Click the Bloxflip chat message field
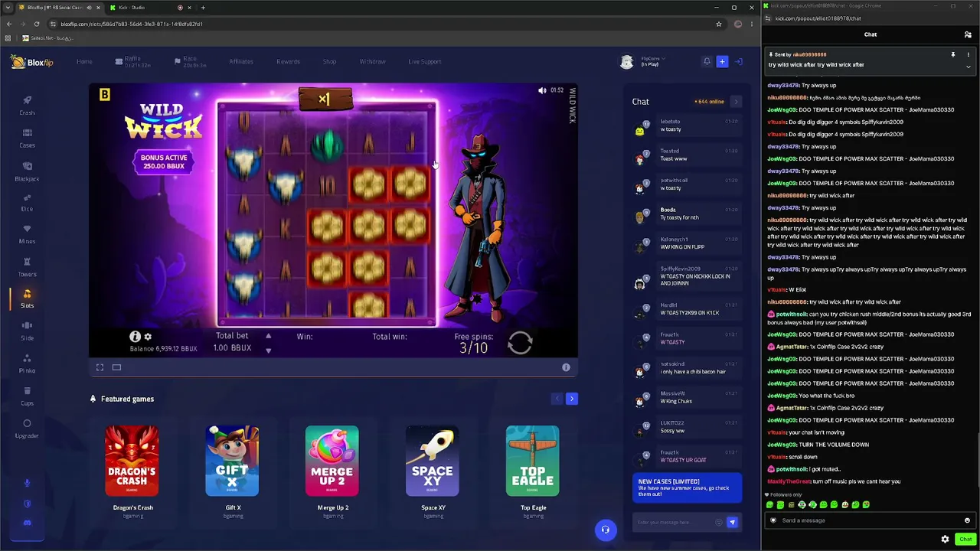The image size is (980, 551). (674, 522)
